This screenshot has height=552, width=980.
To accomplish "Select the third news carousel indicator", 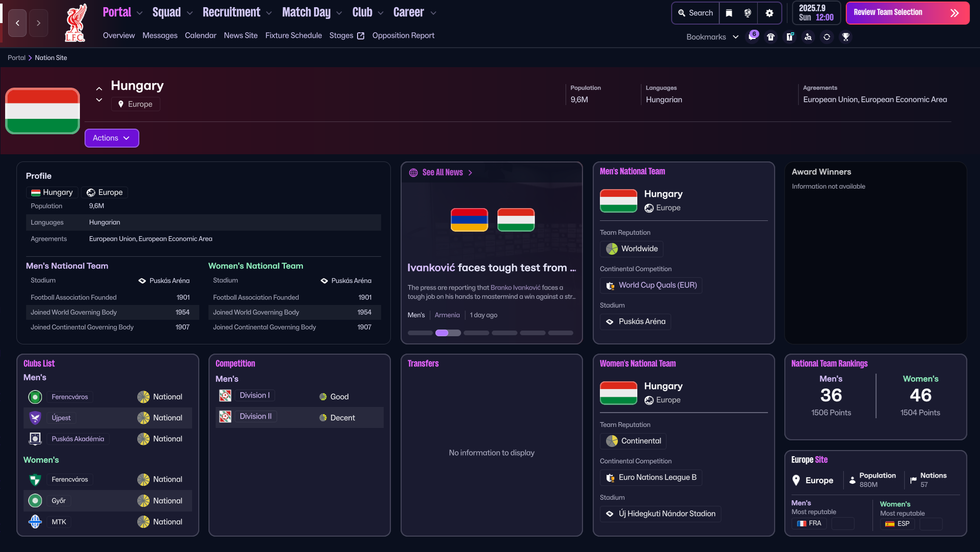I will [x=476, y=333].
